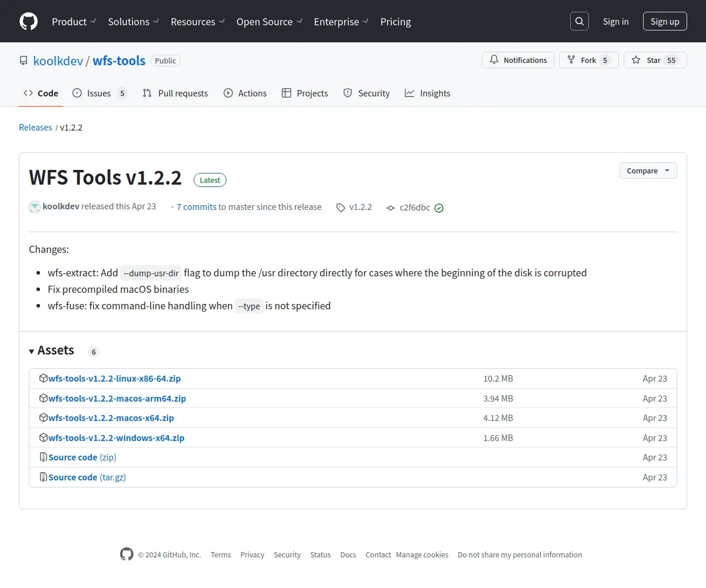Image resolution: width=706 pixels, height=588 pixels.
Task: Collapse the Assets section
Action: point(52,350)
